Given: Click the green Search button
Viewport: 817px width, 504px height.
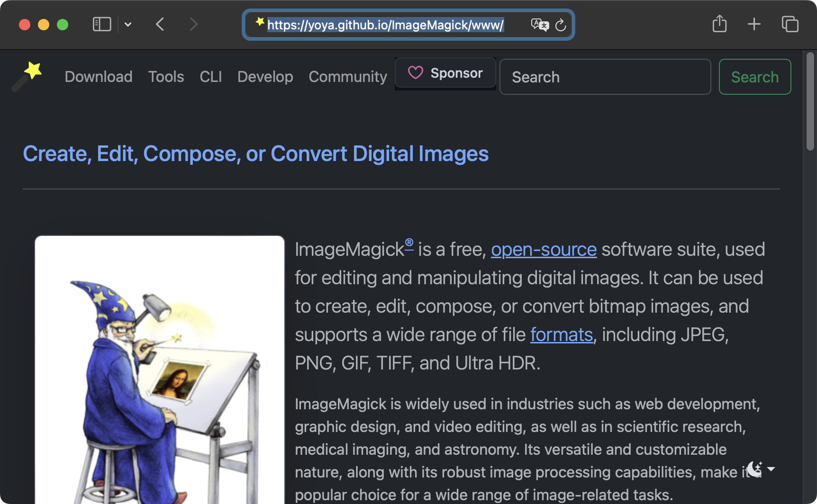Looking at the screenshot, I should 755,77.
